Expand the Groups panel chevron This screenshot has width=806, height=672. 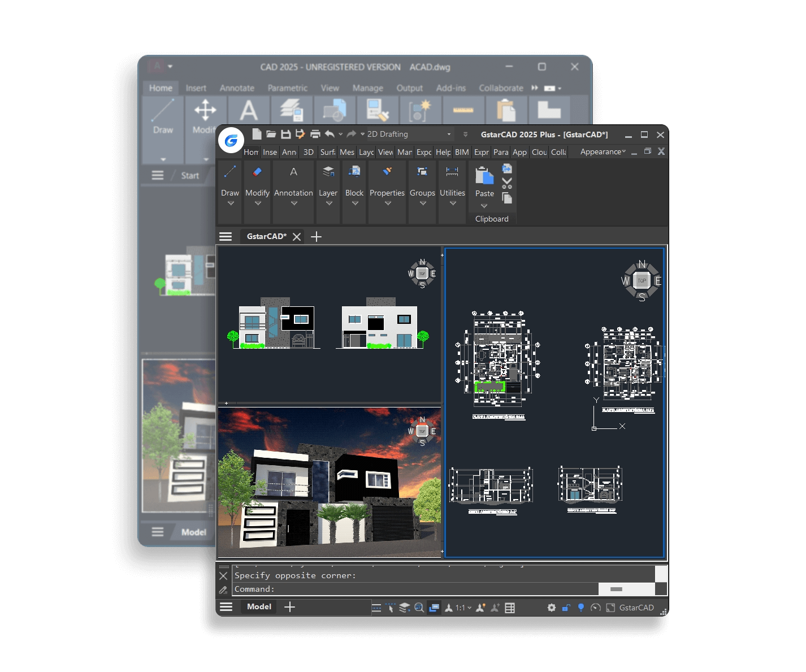(x=423, y=203)
